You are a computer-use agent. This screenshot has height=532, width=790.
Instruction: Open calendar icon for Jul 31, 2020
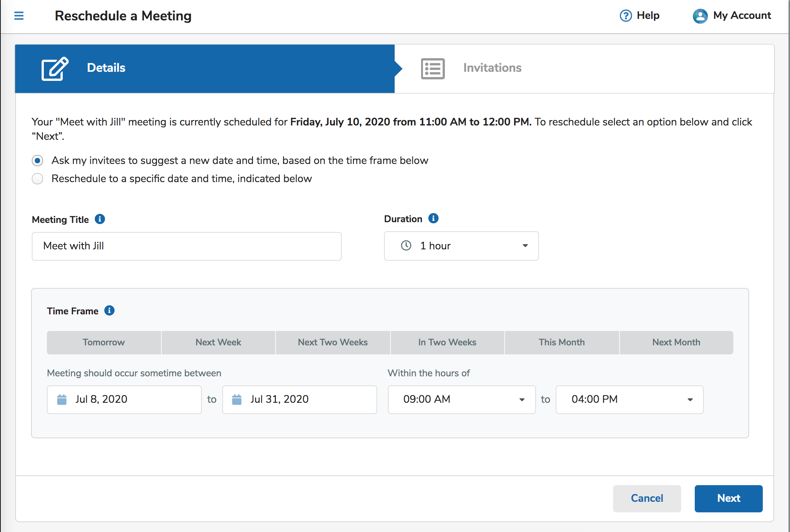[x=237, y=399]
